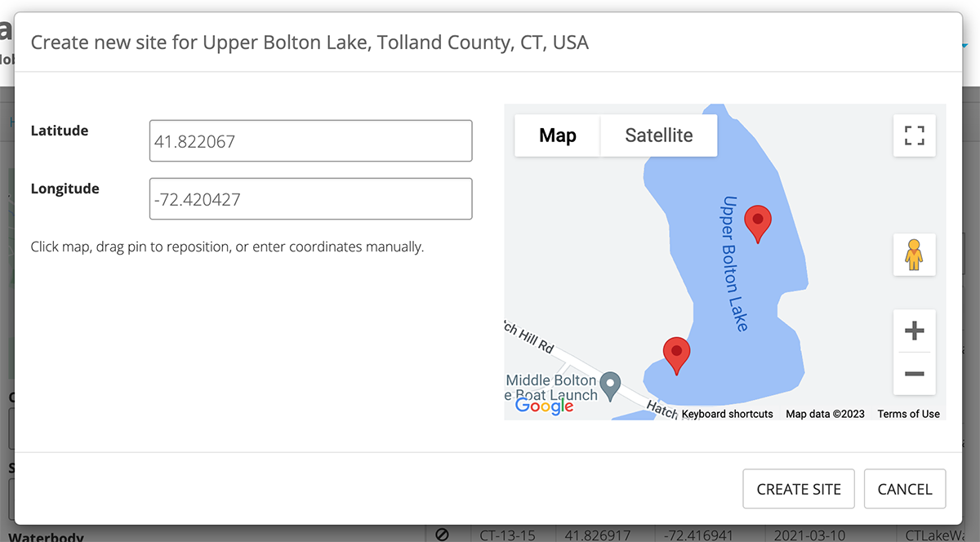Screen dimensions: 980x542
Task: Zoom out on the map
Action: coord(915,374)
